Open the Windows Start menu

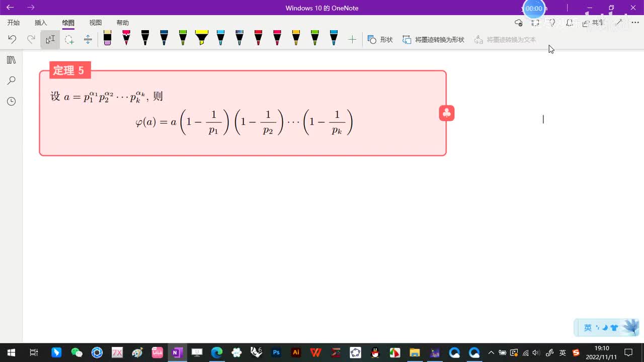tap(11, 352)
